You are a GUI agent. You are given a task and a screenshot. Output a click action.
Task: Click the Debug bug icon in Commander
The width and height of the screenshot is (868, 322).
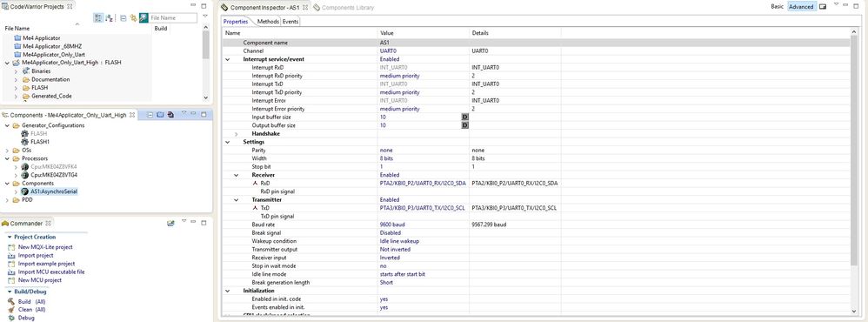click(11, 319)
